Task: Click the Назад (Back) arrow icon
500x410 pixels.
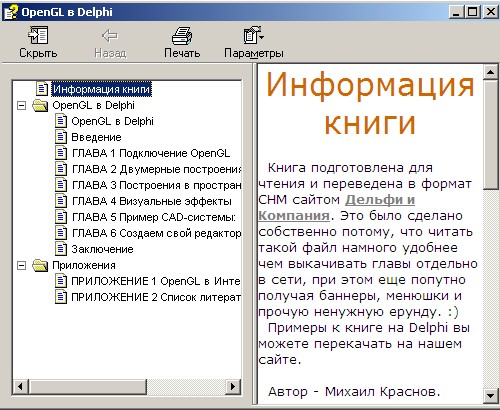Action: tap(110, 36)
